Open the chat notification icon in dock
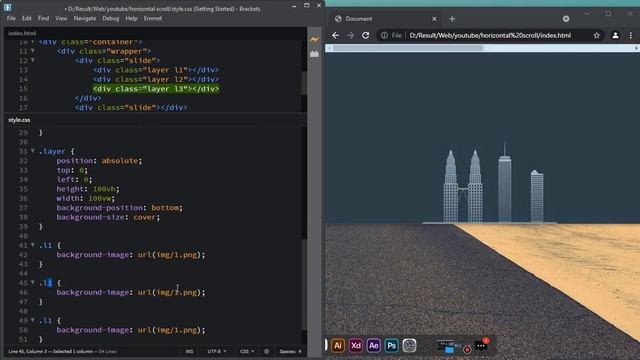Screen dimensions: 640x360 click(481, 345)
